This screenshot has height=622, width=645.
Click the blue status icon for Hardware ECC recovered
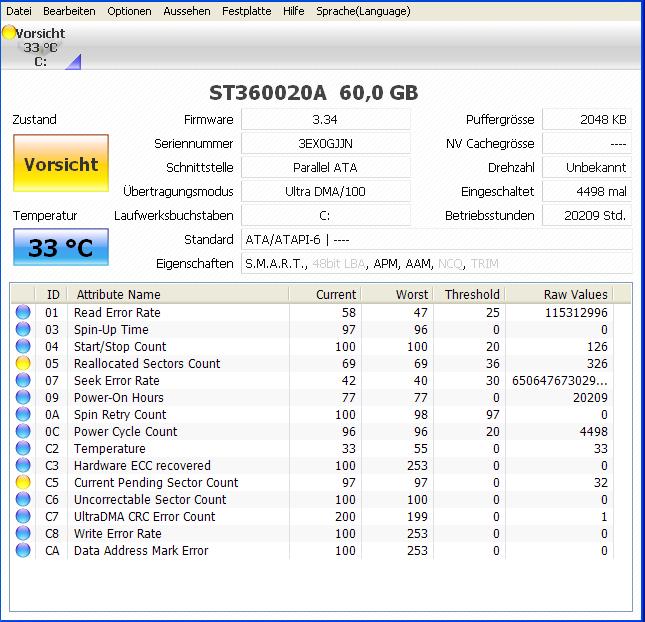23,465
